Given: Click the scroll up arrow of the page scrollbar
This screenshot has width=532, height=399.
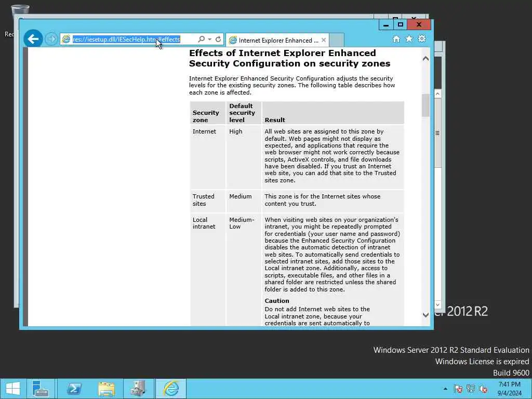Looking at the screenshot, I should click(x=425, y=58).
